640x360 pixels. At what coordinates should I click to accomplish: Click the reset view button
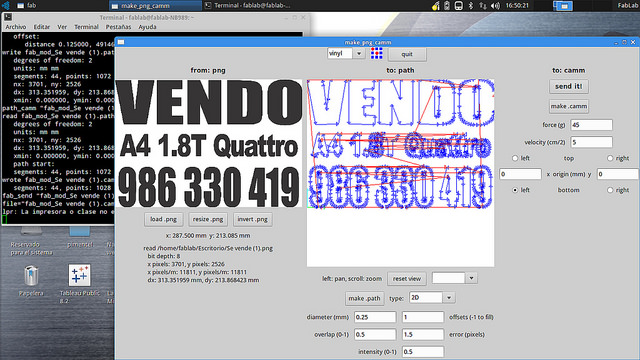[407, 278]
